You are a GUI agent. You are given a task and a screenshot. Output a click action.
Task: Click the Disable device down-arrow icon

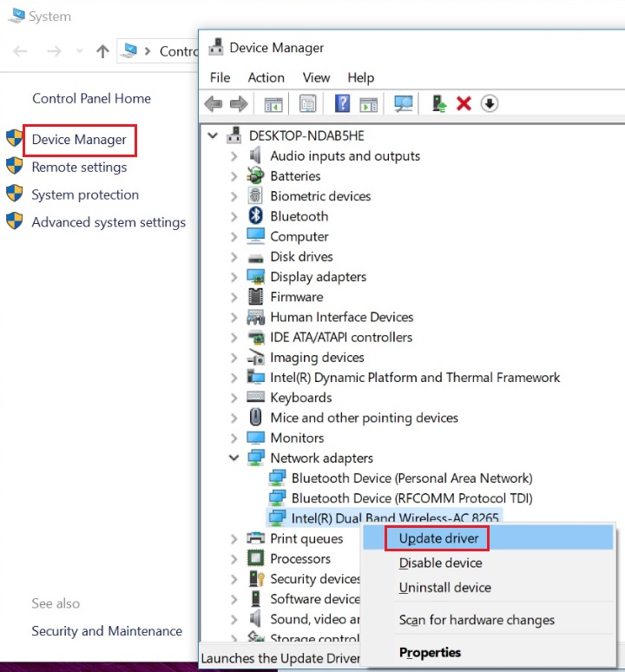click(490, 103)
